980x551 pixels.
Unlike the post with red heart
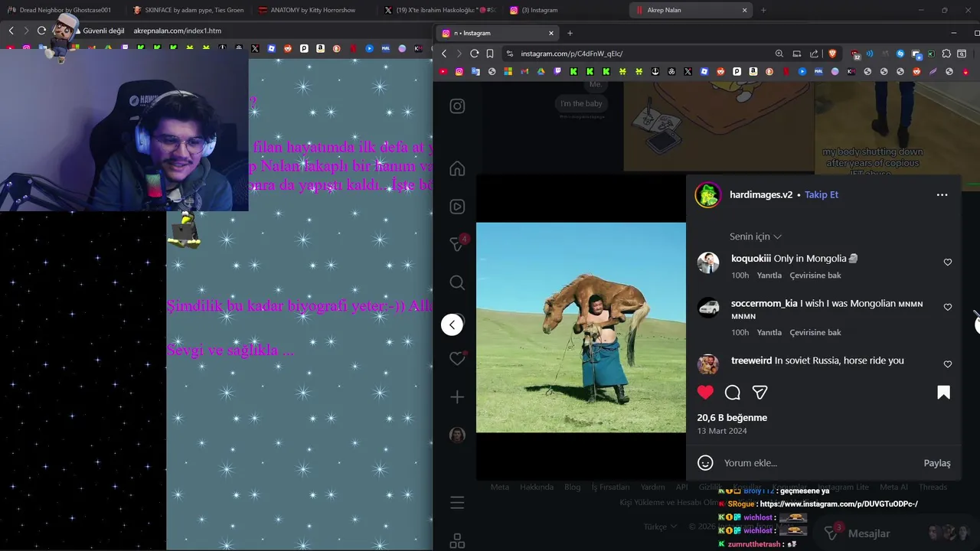click(705, 393)
